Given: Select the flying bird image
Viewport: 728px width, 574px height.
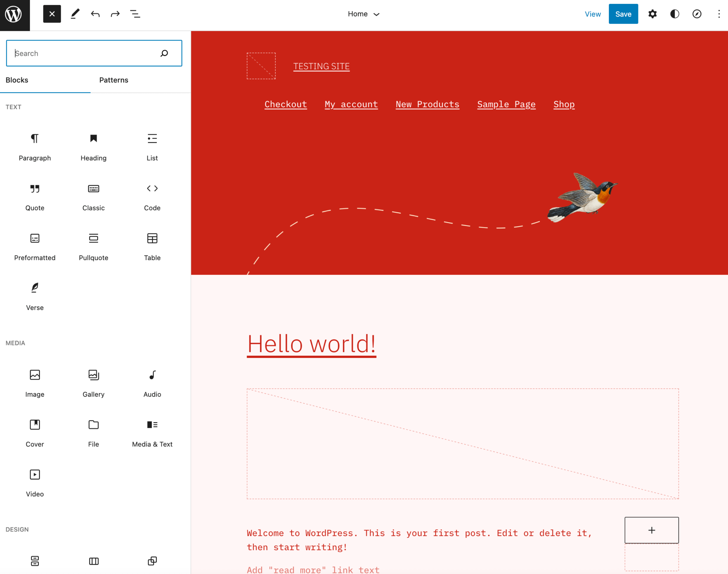Looking at the screenshot, I should pos(582,197).
